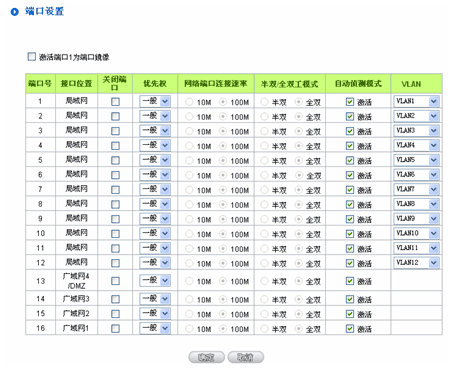Choose 全双 full-duplex for port 10

299,234
